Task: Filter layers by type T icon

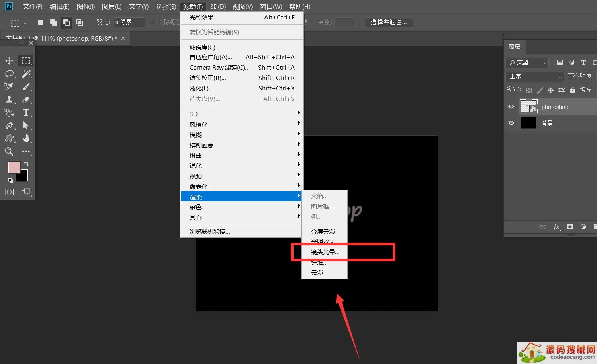Action: pyautogui.click(x=583, y=62)
